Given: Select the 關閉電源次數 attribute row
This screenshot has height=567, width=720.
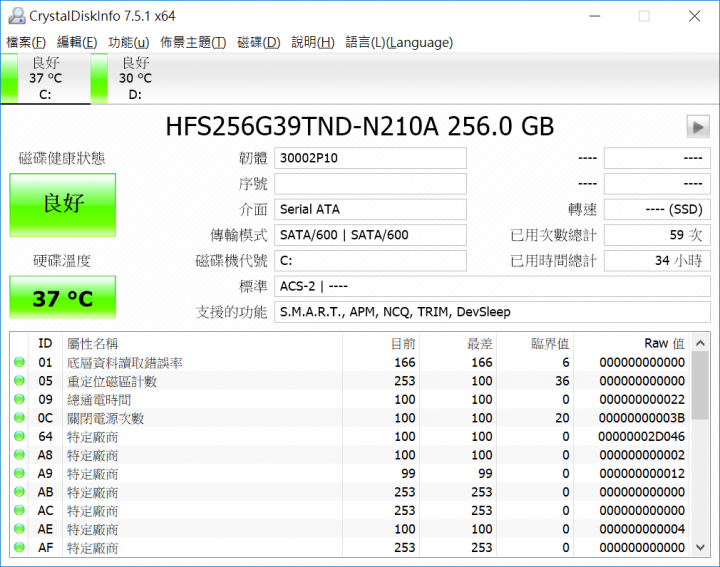Looking at the screenshot, I should (x=350, y=418).
